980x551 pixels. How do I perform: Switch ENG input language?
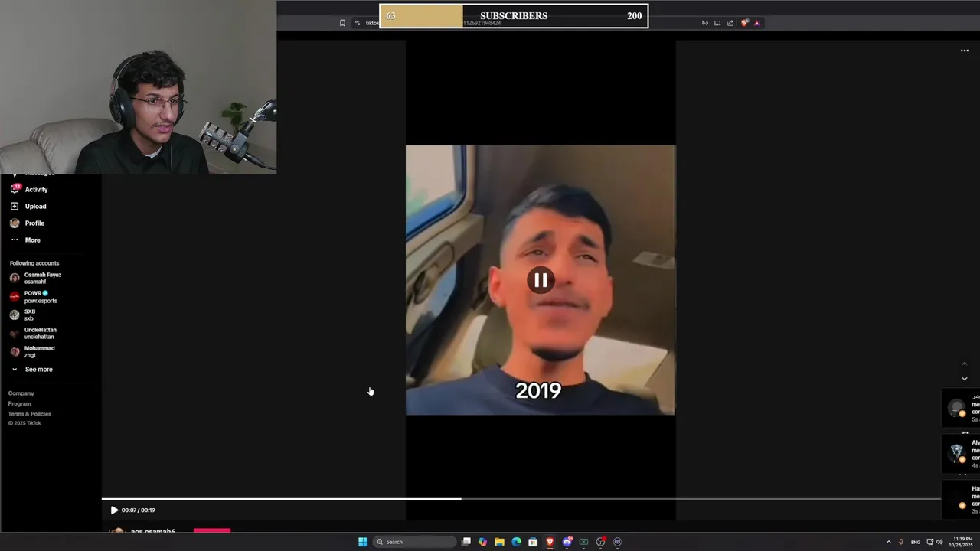(x=915, y=542)
